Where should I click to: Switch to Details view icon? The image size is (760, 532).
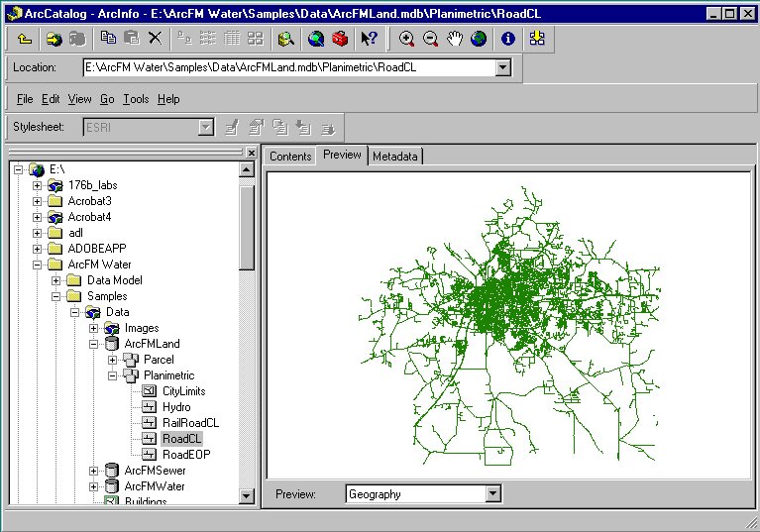232,38
